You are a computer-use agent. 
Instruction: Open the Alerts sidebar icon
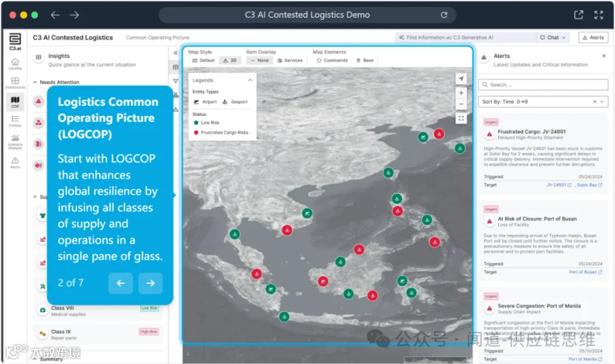coord(15,163)
